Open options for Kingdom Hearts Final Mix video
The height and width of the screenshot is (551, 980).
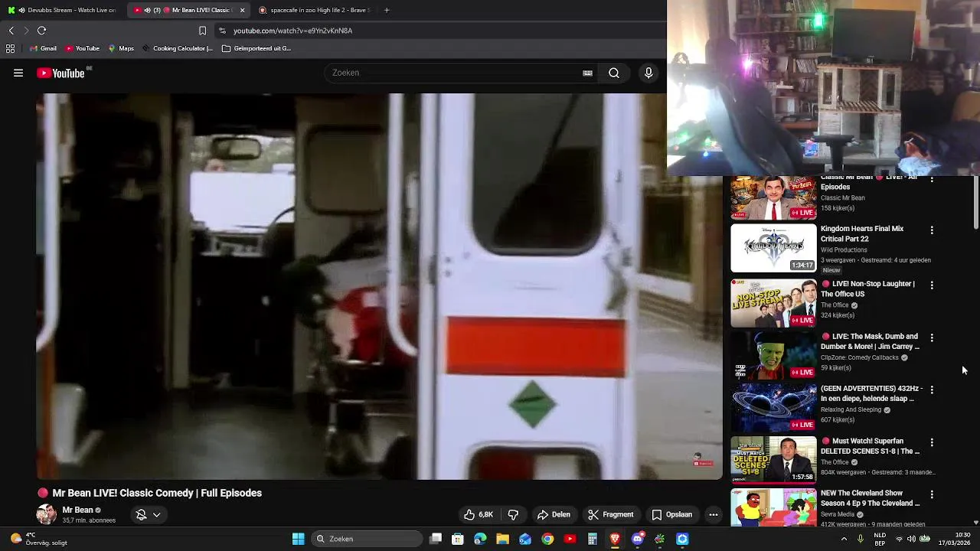coord(932,230)
